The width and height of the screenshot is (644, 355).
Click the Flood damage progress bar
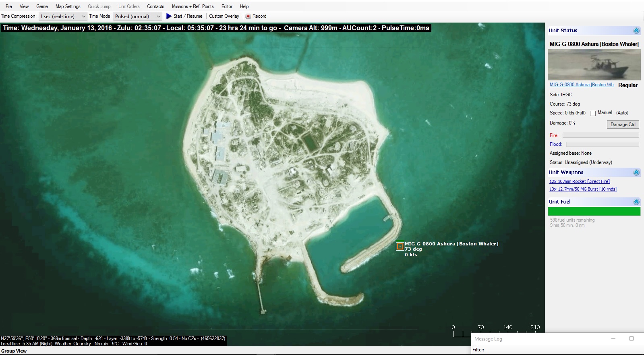click(x=602, y=144)
